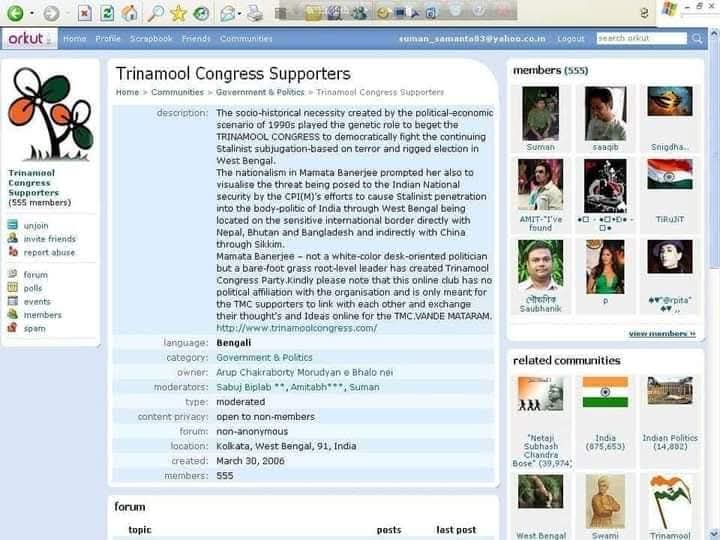
Task: Click the "topic" forum column header
Action: [x=140, y=529]
